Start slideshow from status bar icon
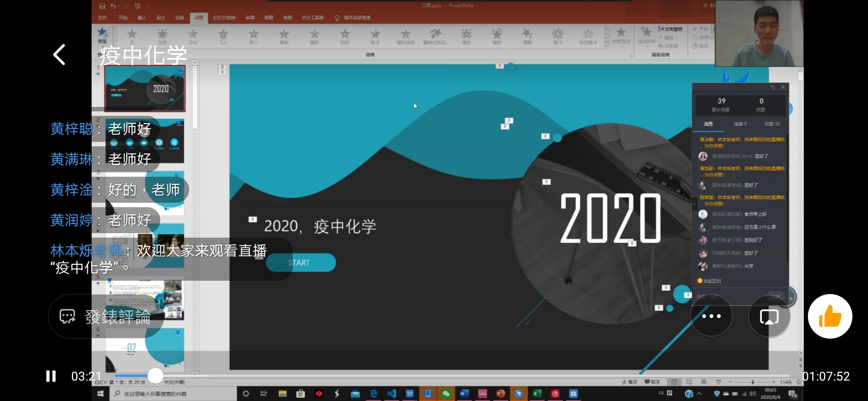868x401 pixels. tap(719, 382)
